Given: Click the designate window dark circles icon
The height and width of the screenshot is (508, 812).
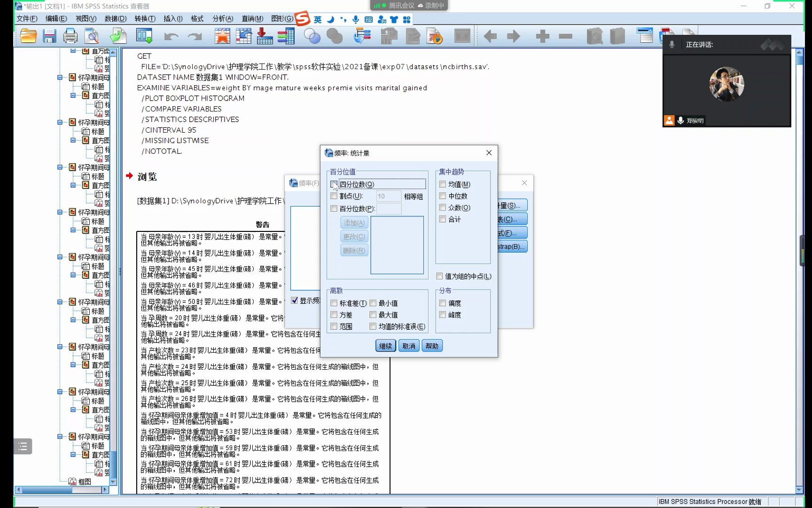Looking at the screenshot, I should [335, 36].
